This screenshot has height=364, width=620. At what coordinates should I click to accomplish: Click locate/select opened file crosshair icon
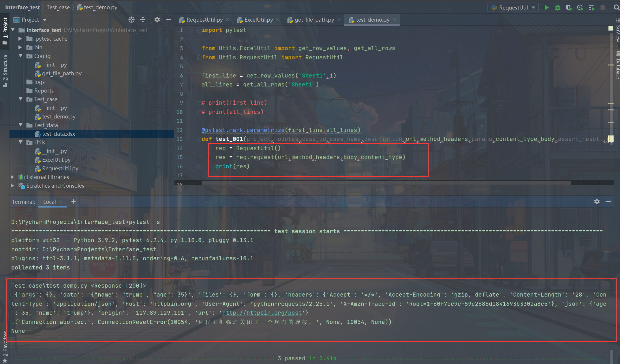(131, 20)
